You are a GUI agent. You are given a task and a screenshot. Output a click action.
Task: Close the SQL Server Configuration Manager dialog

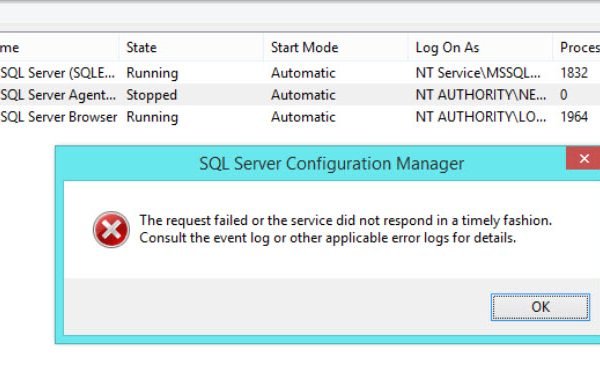(584, 158)
